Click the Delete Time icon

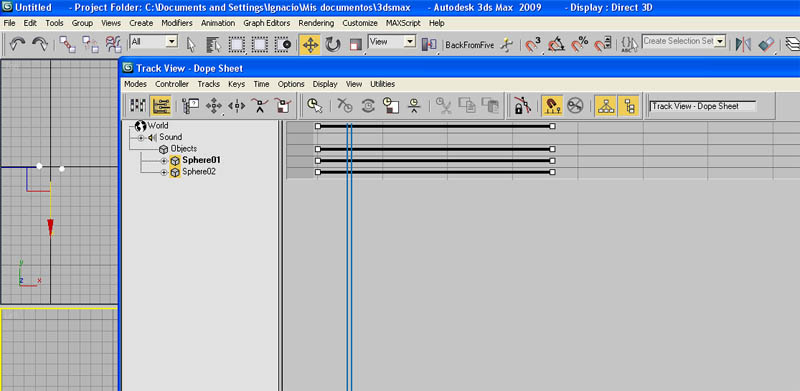pos(345,106)
